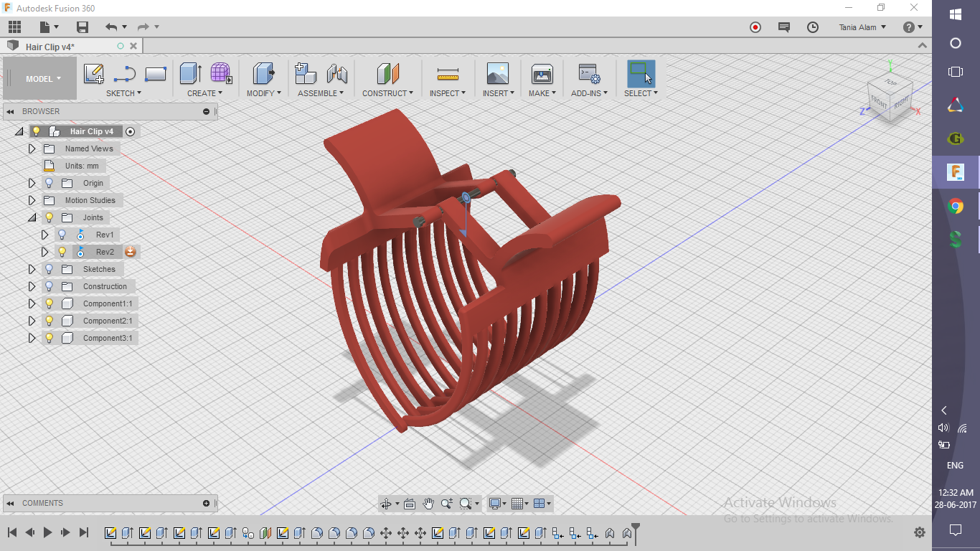The image size is (980, 551).
Task: Click the Joint assemble icon
Action: pyautogui.click(x=337, y=73)
